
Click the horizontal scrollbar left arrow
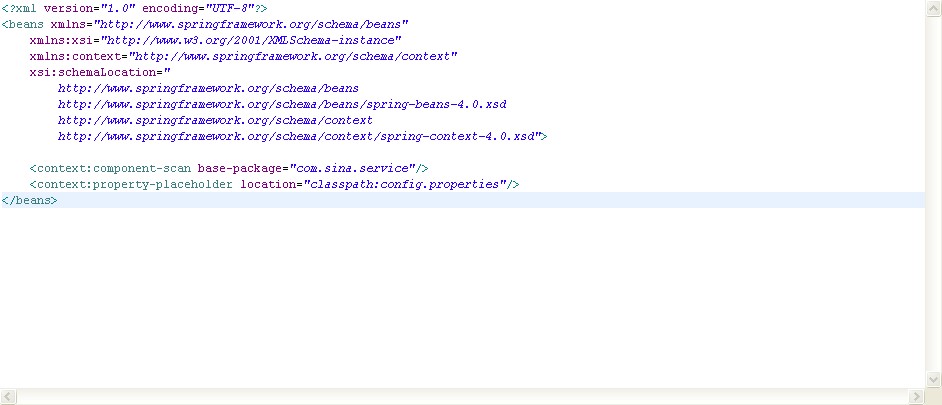(x=8, y=397)
